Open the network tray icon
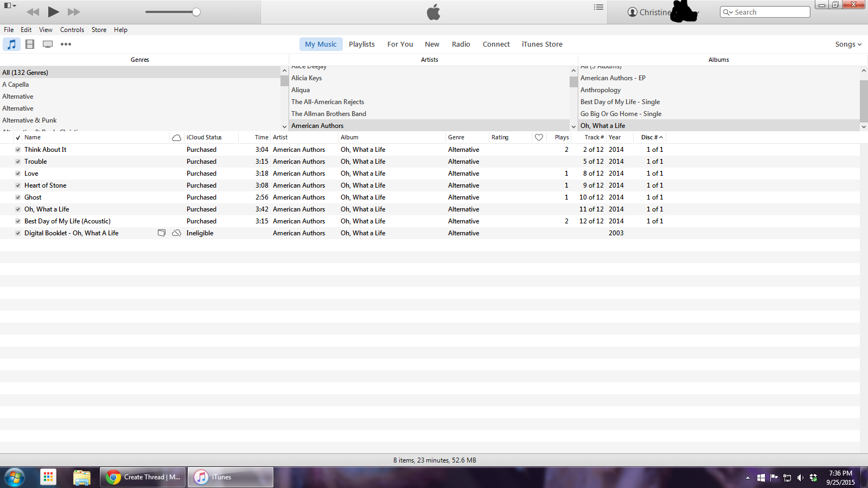The width and height of the screenshot is (868, 488). pyautogui.click(x=787, y=478)
